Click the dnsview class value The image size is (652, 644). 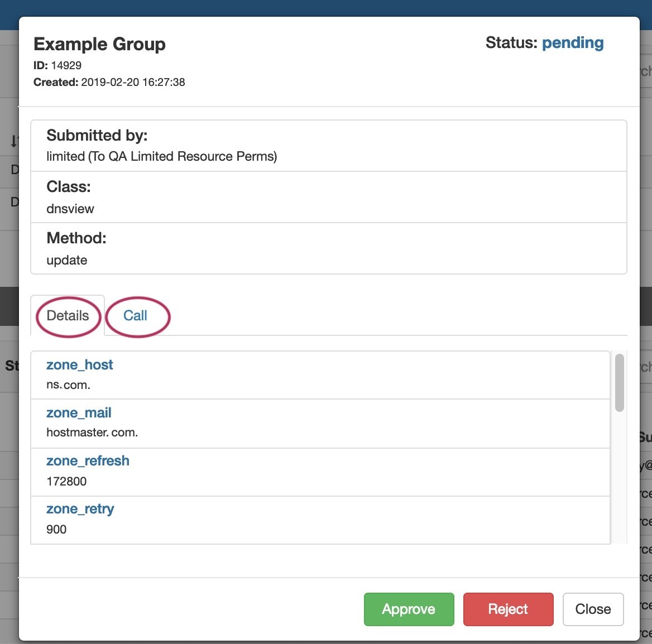70,209
